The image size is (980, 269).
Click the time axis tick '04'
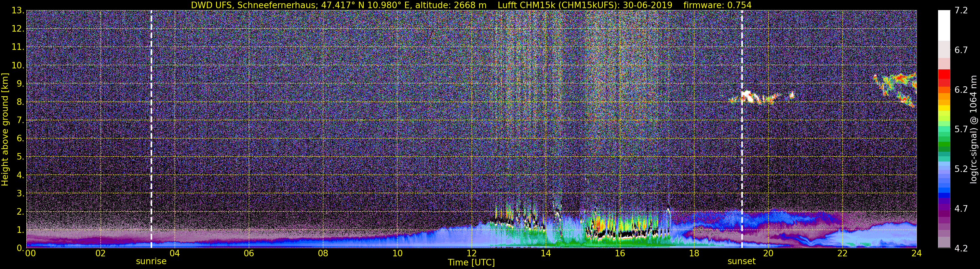tap(175, 253)
